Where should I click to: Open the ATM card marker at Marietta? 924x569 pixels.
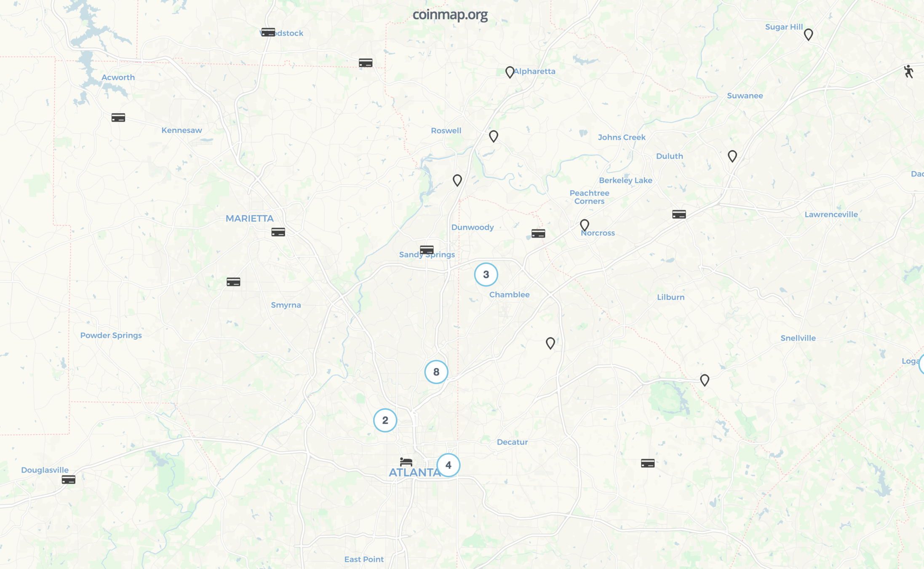coord(278,232)
